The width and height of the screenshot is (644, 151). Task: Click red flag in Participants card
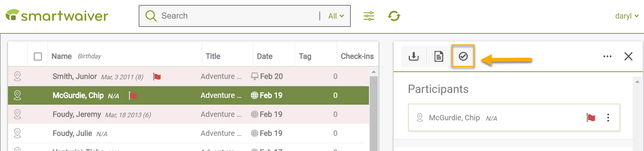[591, 118]
